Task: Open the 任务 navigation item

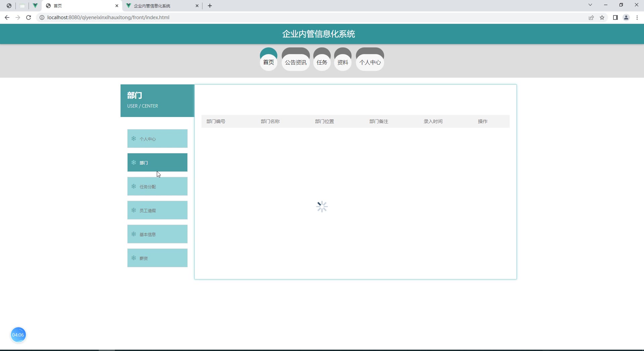Action: (x=322, y=62)
